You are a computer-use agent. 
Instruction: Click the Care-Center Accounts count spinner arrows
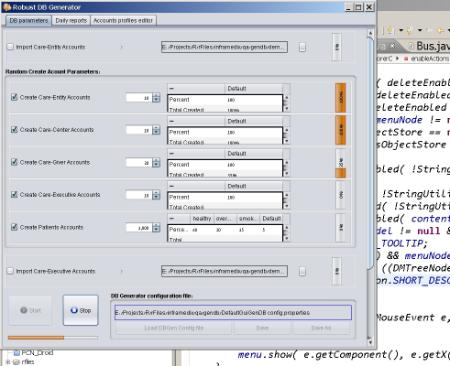(x=156, y=130)
